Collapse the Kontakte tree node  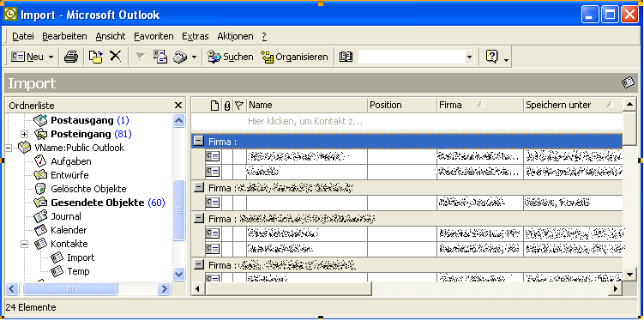coord(24,244)
